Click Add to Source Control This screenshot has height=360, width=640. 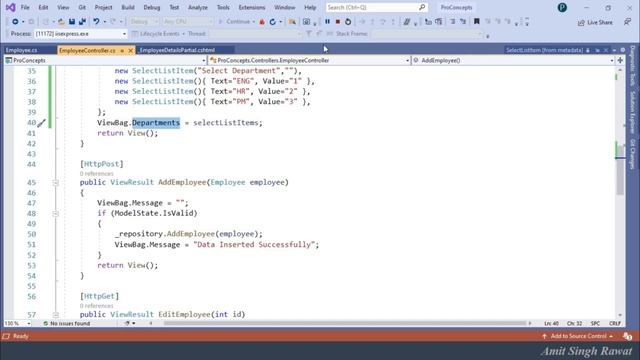coord(578,336)
